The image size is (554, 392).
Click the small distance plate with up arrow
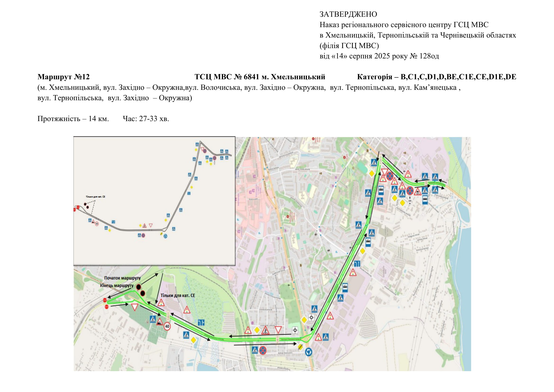pyautogui.click(x=410, y=200)
